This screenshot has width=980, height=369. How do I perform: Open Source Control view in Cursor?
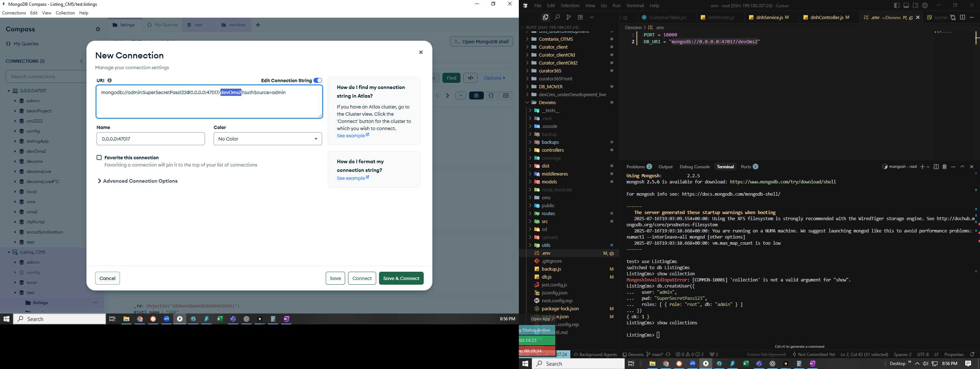click(569, 17)
